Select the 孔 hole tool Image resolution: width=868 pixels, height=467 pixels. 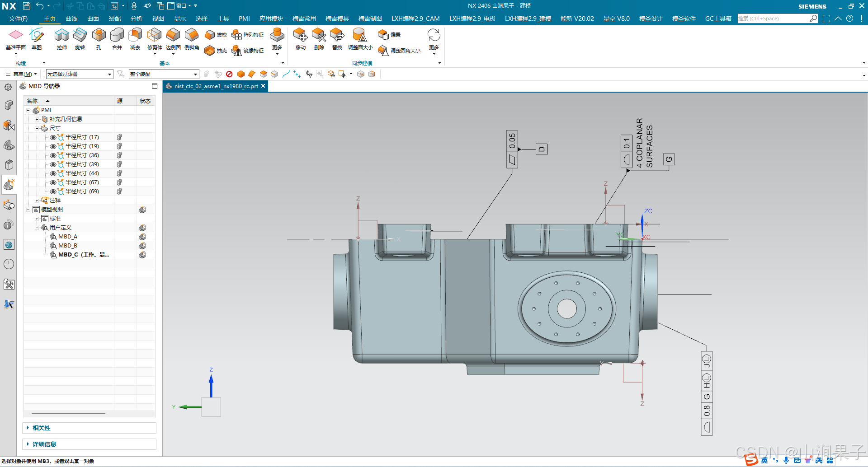[99, 39]
